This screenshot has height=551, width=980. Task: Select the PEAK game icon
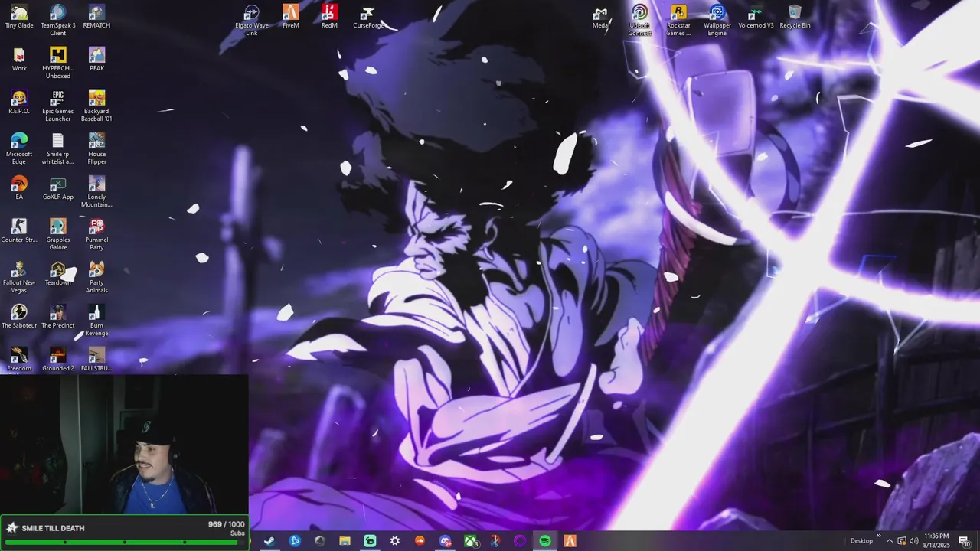96,60
